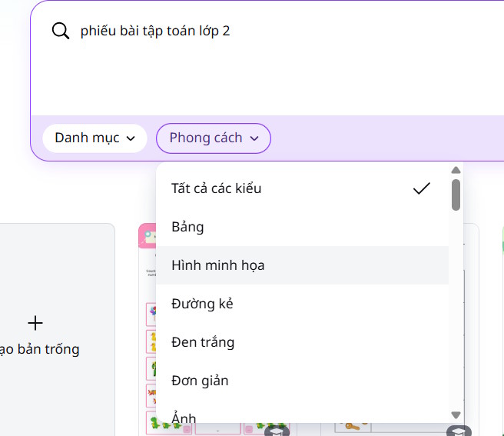Select 'Đường kẻ' style option

302,304
